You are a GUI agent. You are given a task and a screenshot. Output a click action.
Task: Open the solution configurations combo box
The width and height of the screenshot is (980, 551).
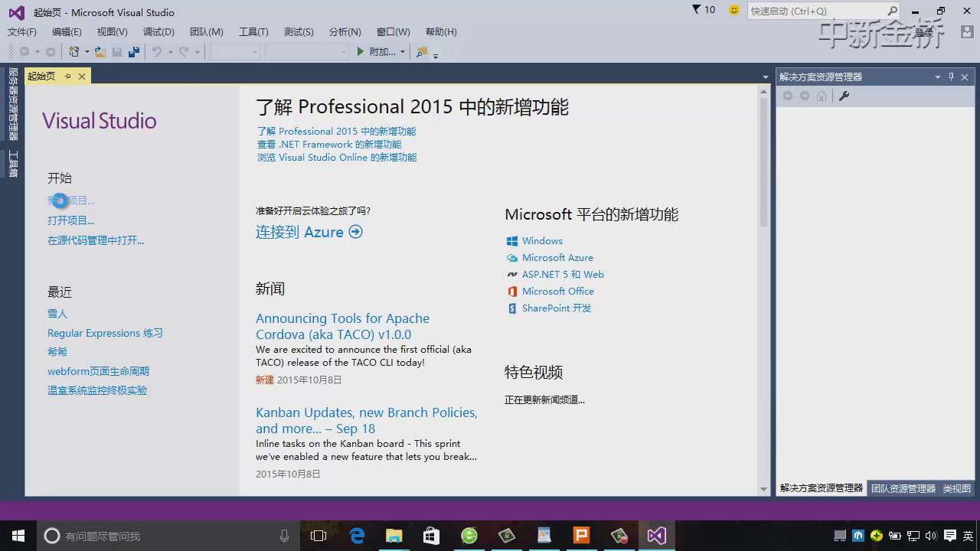click(x=236, y=51)
